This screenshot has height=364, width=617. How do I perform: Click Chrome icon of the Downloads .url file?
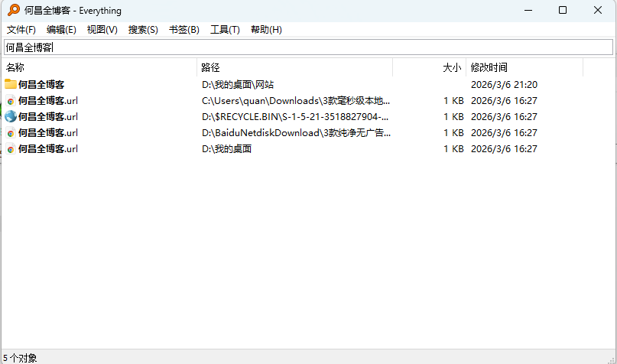click(x=11, y=101)
